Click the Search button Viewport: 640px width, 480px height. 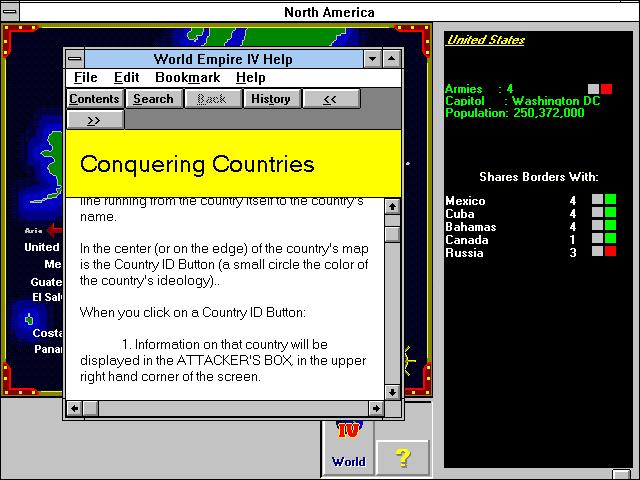pyautogui.click(x=153, y=99)
